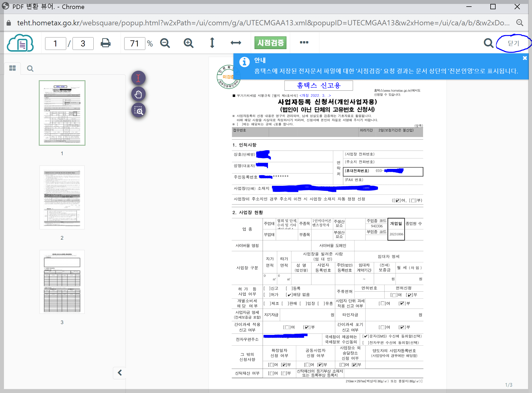Print the document with printer icon
The image size is (532, 393).
click(x=106, y=43)
